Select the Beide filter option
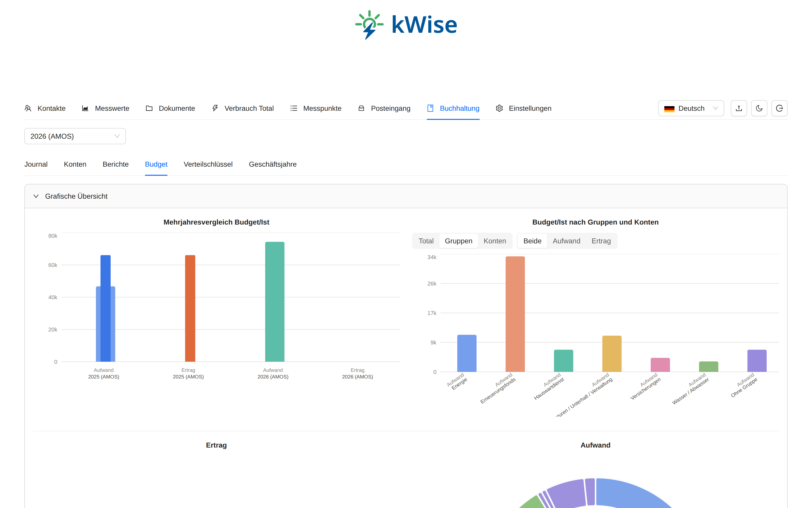Viewport: 812px width, 508px height. point(532,241)
